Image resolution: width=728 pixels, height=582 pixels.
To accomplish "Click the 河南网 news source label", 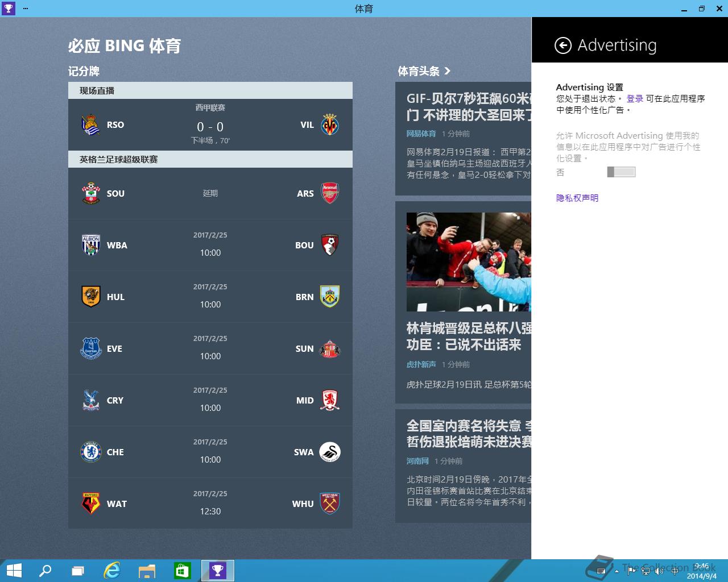I will coord(417,461).
